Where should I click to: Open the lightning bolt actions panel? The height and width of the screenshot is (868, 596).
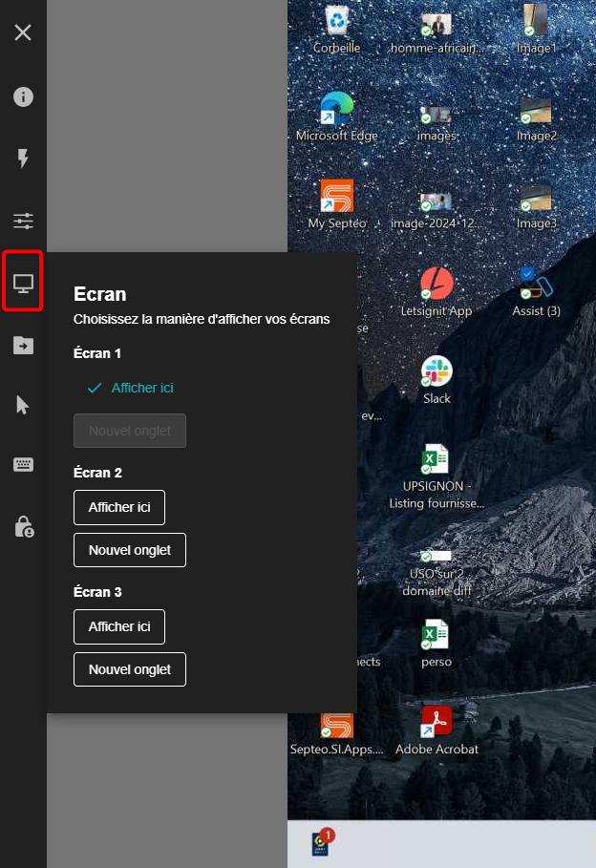[23, 159]
